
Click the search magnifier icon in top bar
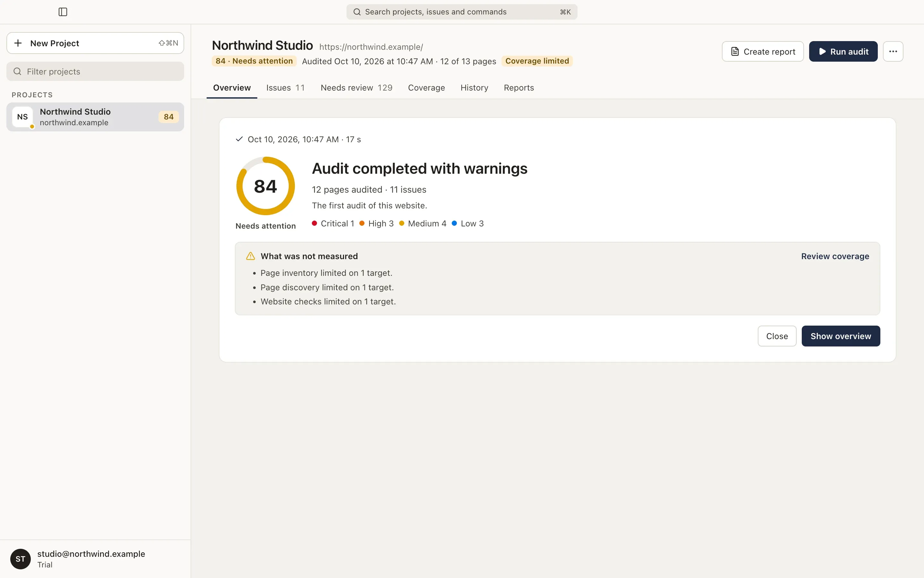click(x=357, y=12)
